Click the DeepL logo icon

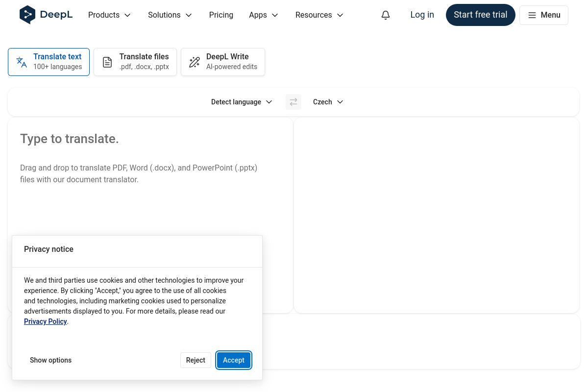(27, 15)
